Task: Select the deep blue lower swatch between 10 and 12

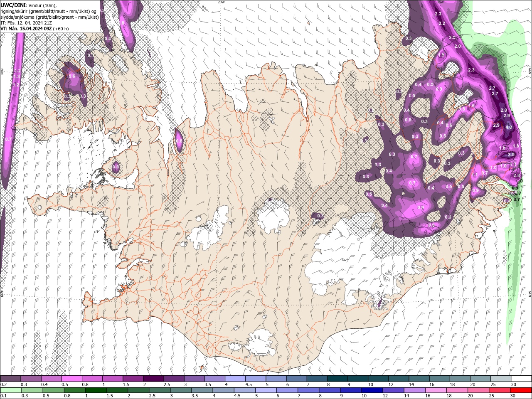Action: click(x=372, y=390)
